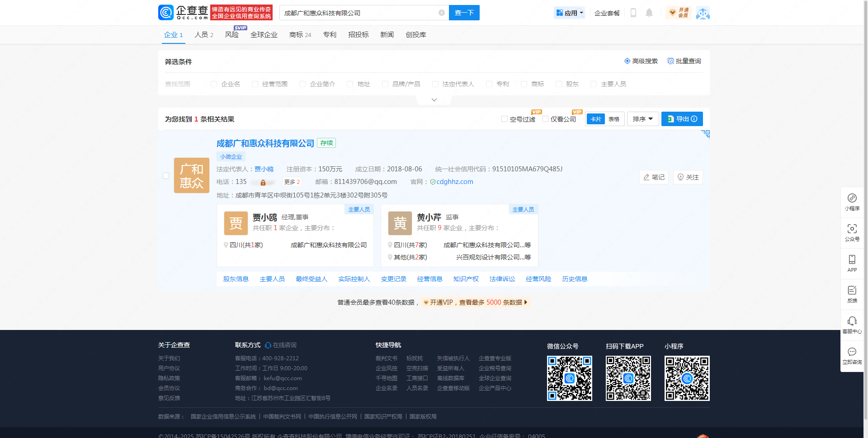This screenshot has width=868, height=438.
Task: Click the 关注 follow button
Action: coord(688,177)
